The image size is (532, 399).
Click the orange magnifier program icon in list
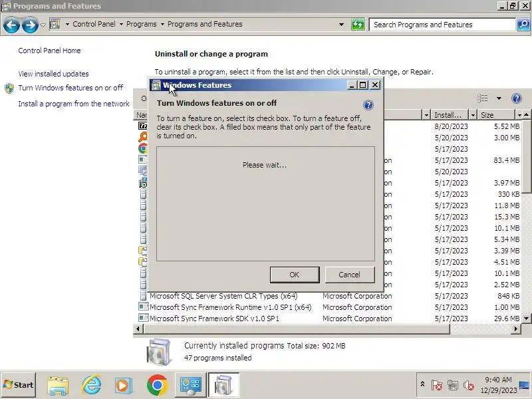click(143, 137)
